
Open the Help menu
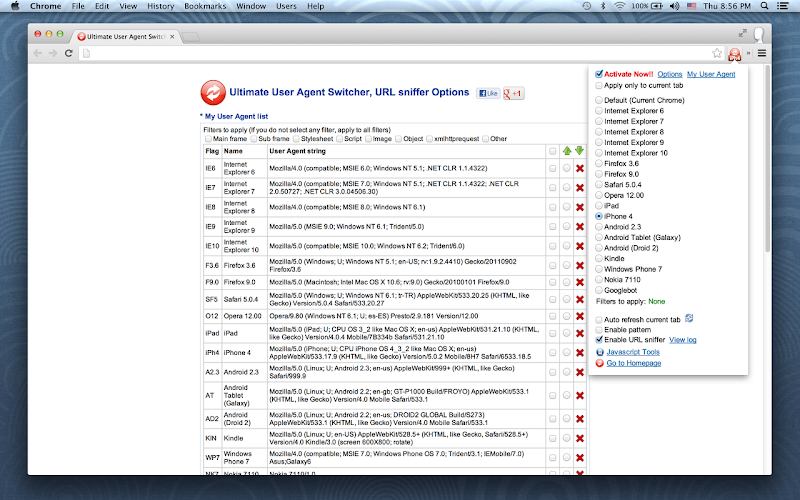[x=315, y=6]
